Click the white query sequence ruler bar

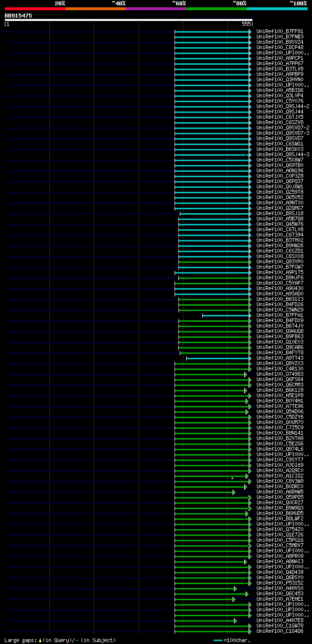click(128, 20)
